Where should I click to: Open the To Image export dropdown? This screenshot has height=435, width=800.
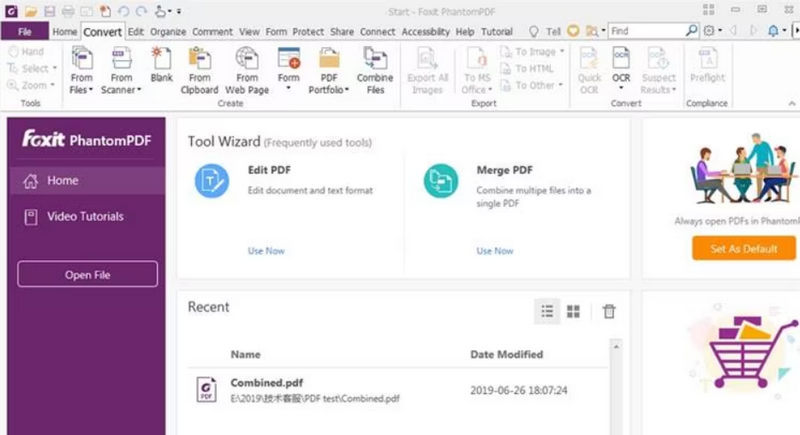pos(562,52)
